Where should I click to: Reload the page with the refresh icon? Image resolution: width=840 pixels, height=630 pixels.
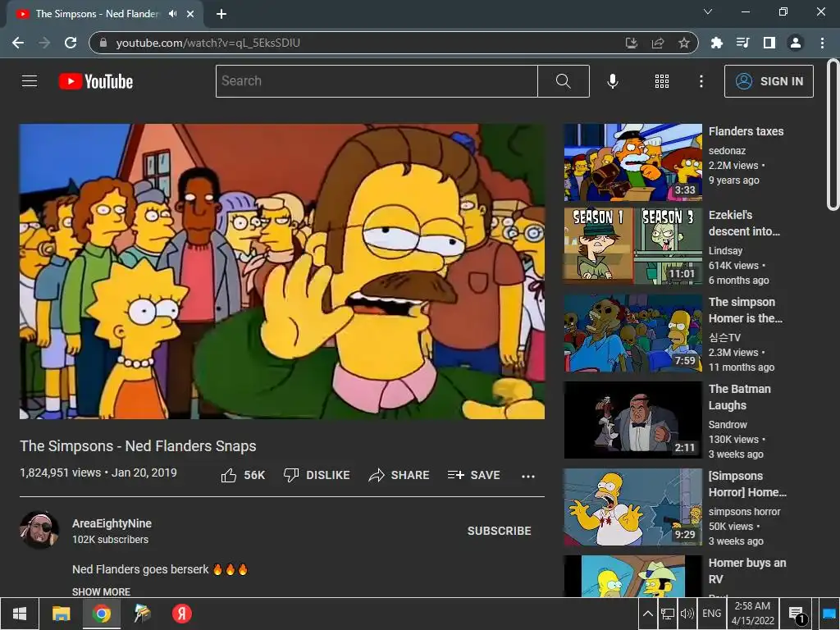(x=71, y=43)
